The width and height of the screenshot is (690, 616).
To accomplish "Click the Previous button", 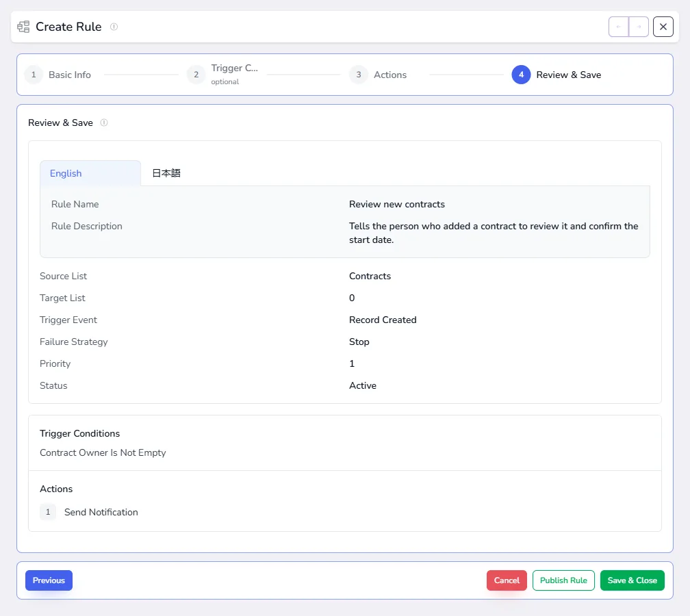I will click(49, 580).
